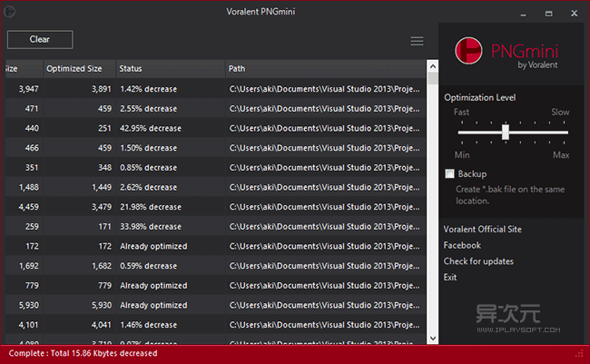
Task: Select Check for updates
Action: click(477, 261)
